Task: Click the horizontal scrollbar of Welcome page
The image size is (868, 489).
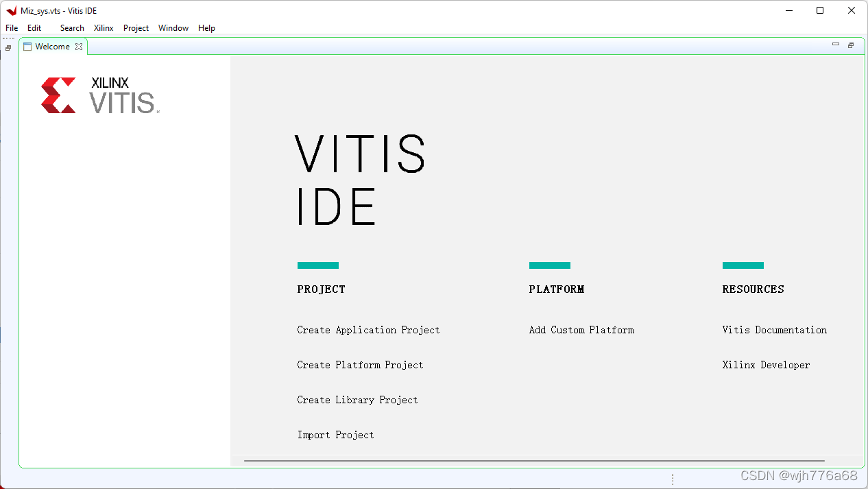Action: [x=534, y=461]
